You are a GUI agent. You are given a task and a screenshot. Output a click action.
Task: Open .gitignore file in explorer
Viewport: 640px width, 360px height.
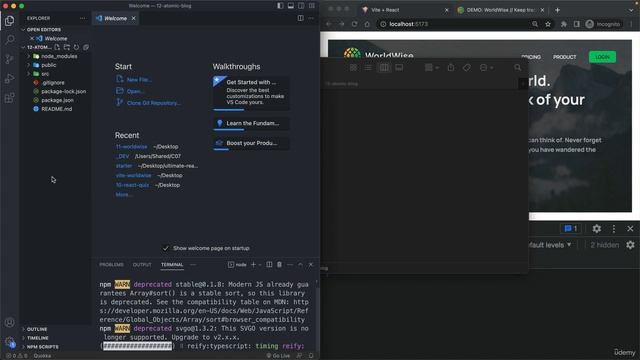pos(53,82)
